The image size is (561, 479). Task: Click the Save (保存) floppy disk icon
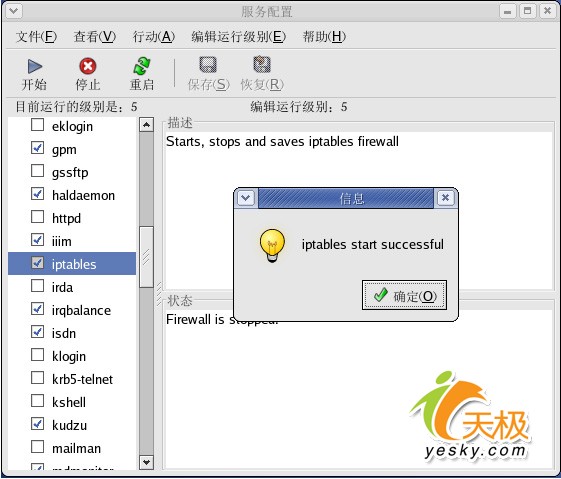(x=208, y=65)
